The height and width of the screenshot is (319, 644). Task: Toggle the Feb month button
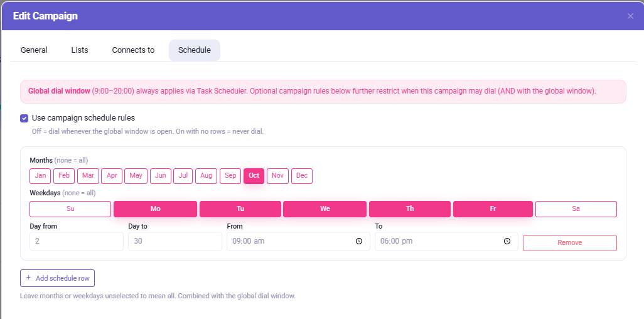click(x=64, y=176)
